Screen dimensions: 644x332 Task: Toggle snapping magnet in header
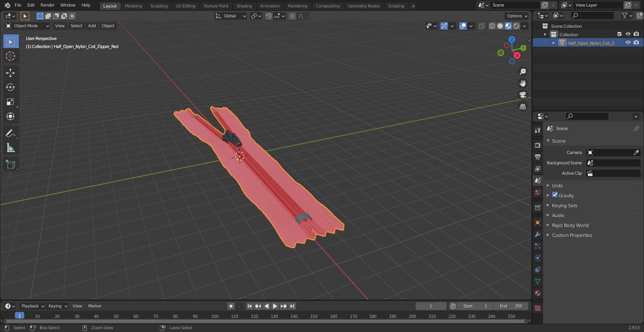(x=269, y=16)
